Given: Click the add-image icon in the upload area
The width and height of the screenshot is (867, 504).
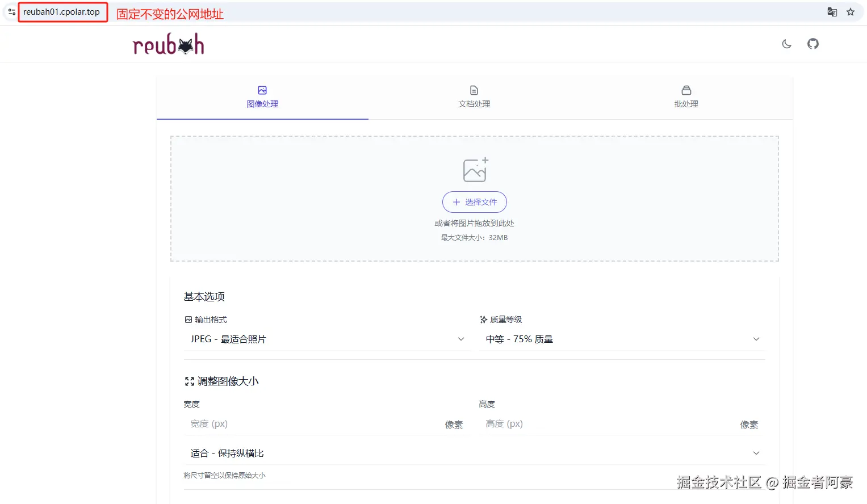Looking at the screenshot, I should 475,170.
